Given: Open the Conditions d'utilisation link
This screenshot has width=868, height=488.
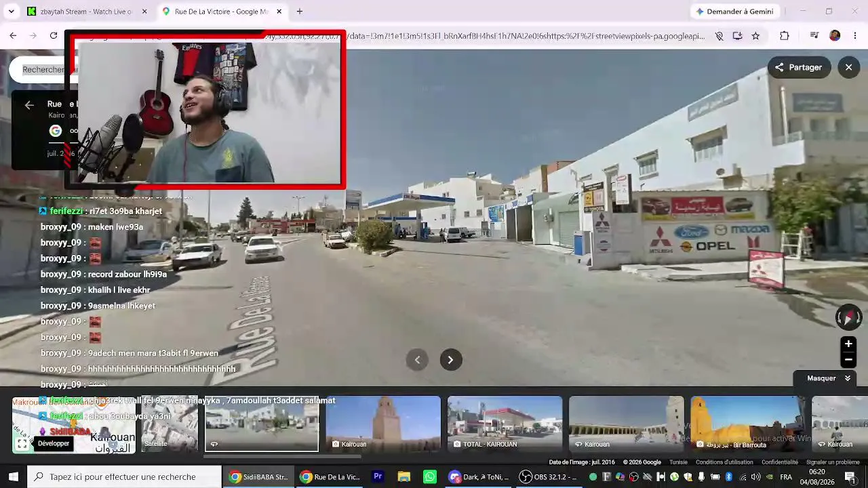Looking at the screenshot, I should 724,462.
